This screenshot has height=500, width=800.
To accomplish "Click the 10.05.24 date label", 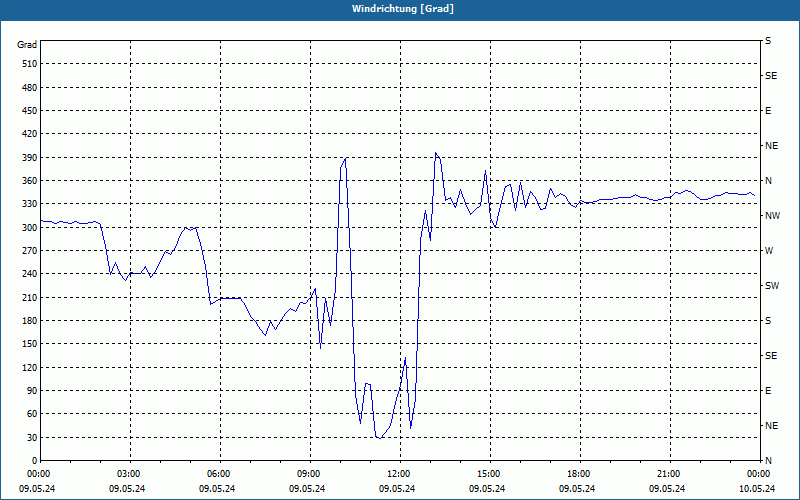I will pos(757,489).
